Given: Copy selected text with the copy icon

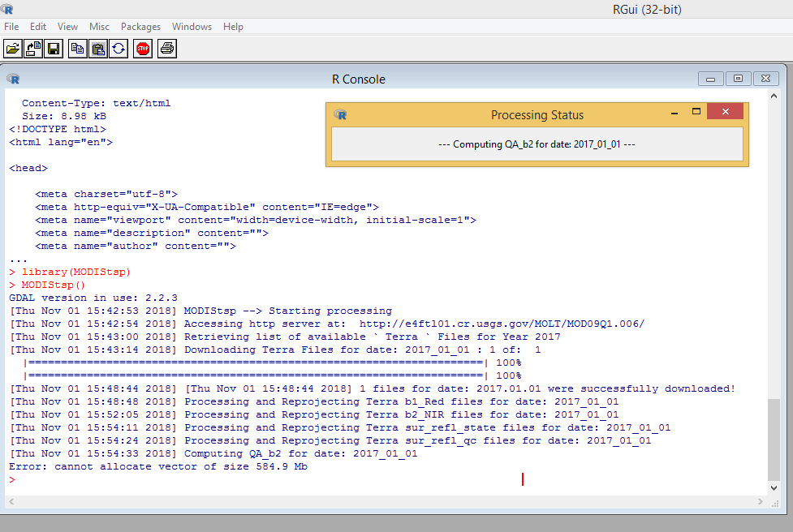Looking at the screenshot, I should (x=77, y=48).
